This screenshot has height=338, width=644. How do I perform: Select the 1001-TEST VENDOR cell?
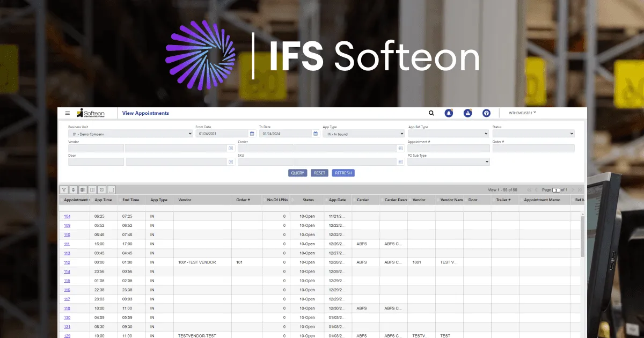(x=202, y=262)
